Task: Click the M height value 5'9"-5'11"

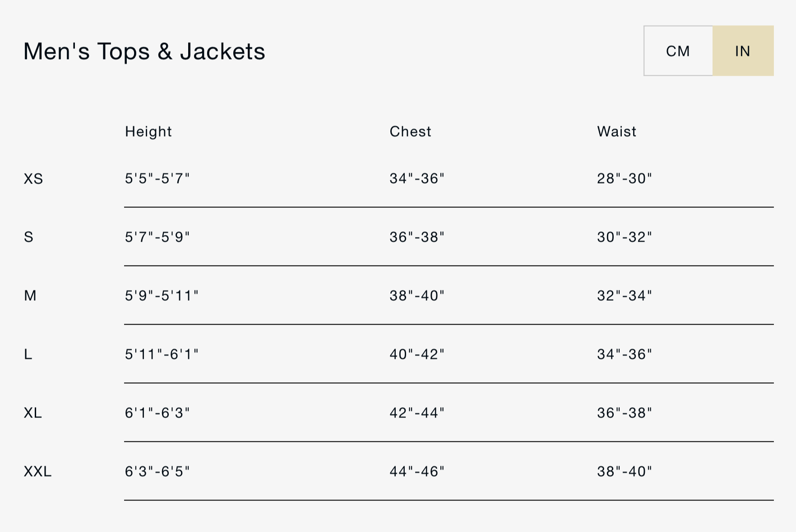Action: coord(162,296)
